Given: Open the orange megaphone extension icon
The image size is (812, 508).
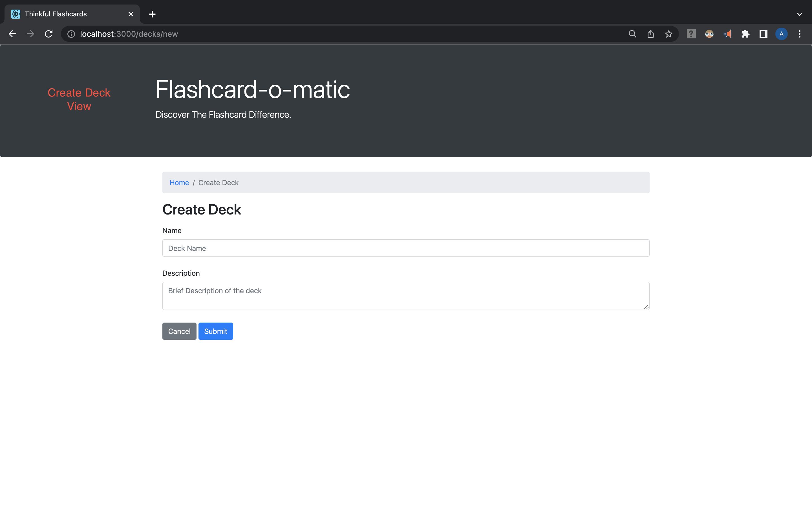Looking at the screenshot, I should [727, 34].
